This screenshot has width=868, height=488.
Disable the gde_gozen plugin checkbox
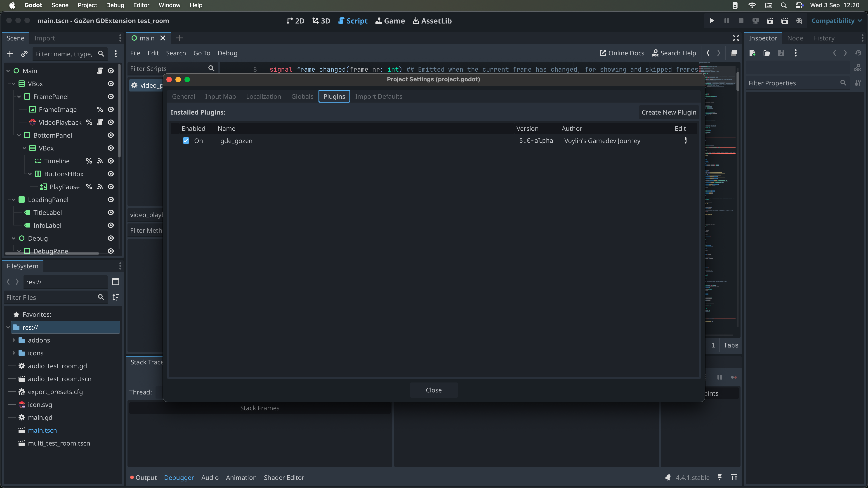tap(186, 141)
